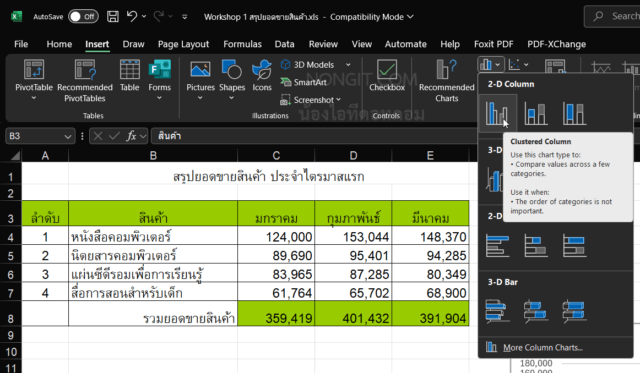Viewport: 640px width, 373px height.
Task: Select the 100% Stacked Column chart type
Action: 574,113
